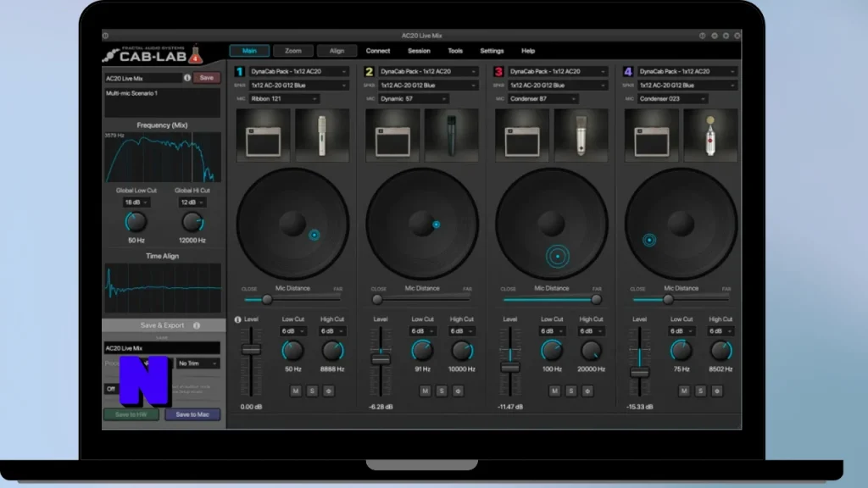Click channel 1 cabinet thumbnail
Viewport: 868px width, 488px height.
click(x=264, y=135)
